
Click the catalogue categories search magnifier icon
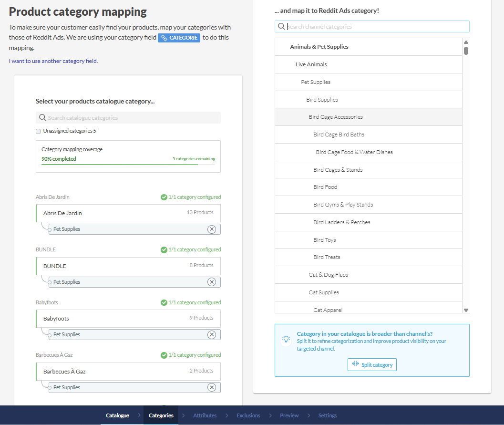42,118
